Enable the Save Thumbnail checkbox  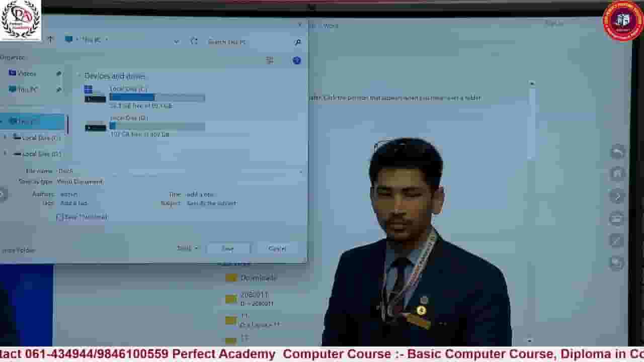60,217
